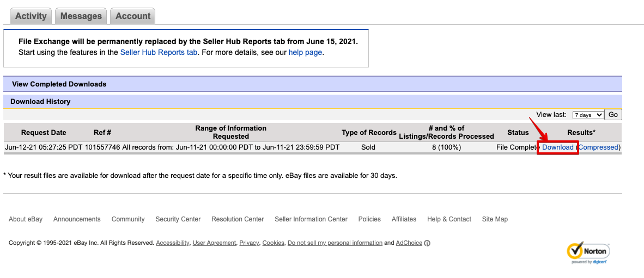Open Seller Information Center link

[x=311, y=219]
